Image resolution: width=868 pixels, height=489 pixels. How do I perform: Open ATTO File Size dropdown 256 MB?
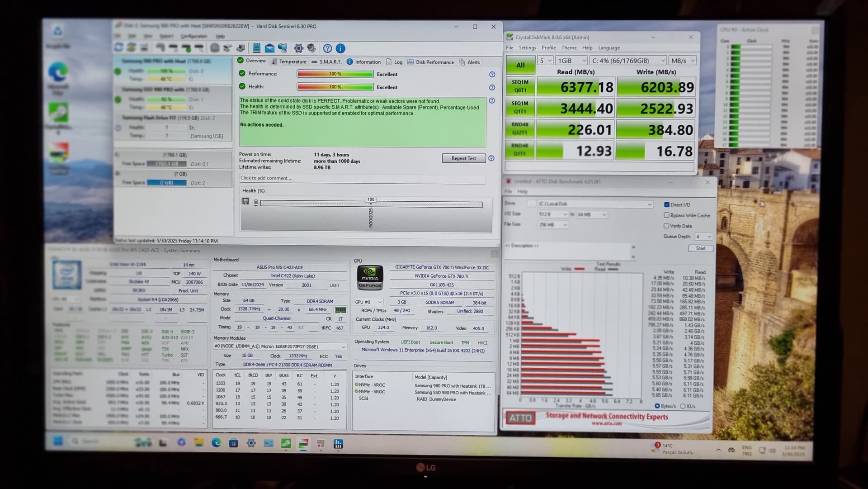point(552,225)
